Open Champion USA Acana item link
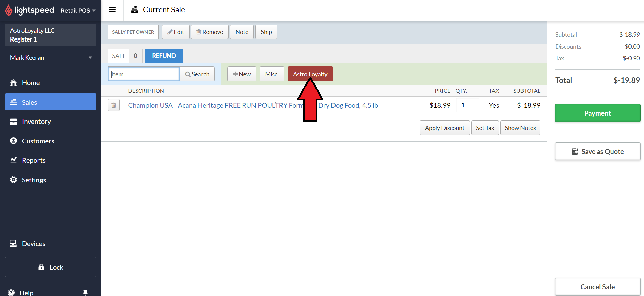This screenshot has width=644, height=296. click(253, 105)
